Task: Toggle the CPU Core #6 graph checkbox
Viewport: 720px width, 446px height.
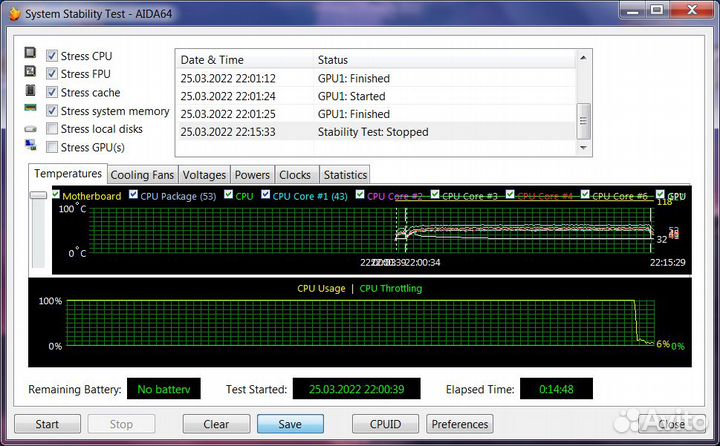Action: point(585,195)
